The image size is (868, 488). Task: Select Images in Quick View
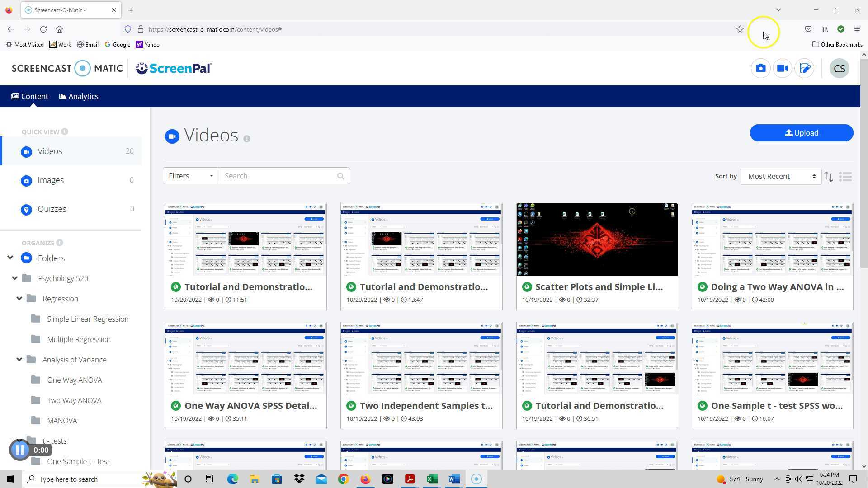click(51, 180)
